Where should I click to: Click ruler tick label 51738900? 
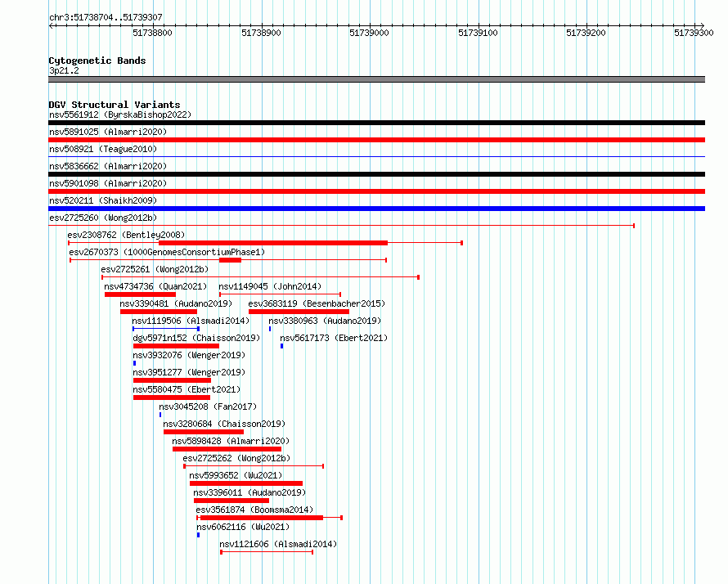tap(261, 33)
